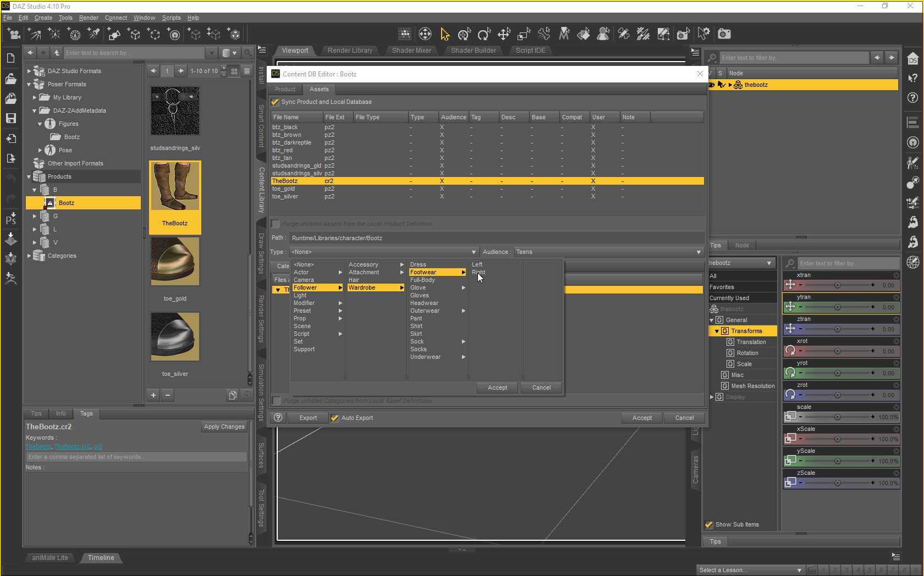This screenshot has width=924, height=576.
Task: Open the Type dropdown showing None
Action: tap(384, 252)
